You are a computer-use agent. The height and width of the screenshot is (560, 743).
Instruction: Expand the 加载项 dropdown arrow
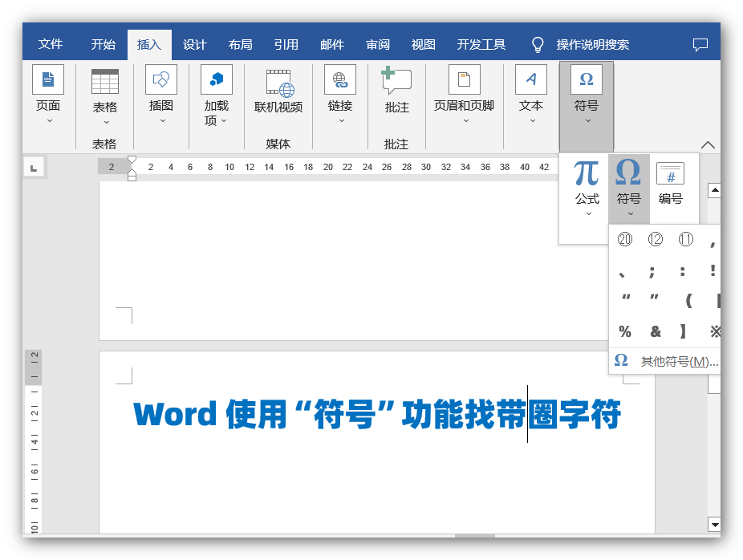click(224, 121)
